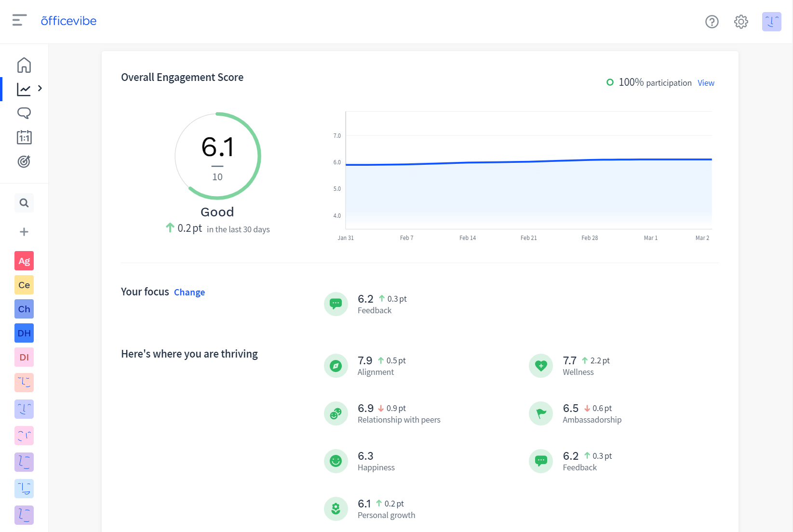Image resolution: width=793 pixels, height=532 pixels.
Task: Open the hamburger navigation menu
Action: pos(19,20)
